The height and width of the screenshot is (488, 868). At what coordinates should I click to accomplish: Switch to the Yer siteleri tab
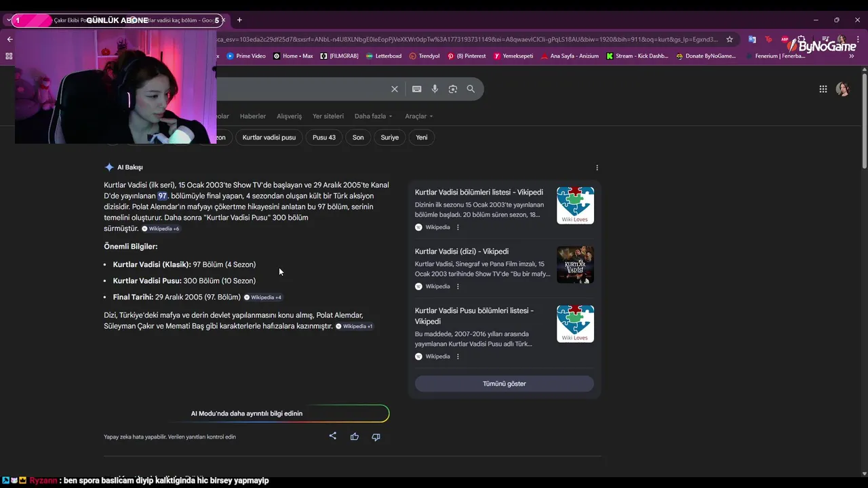tap(328, 116)
